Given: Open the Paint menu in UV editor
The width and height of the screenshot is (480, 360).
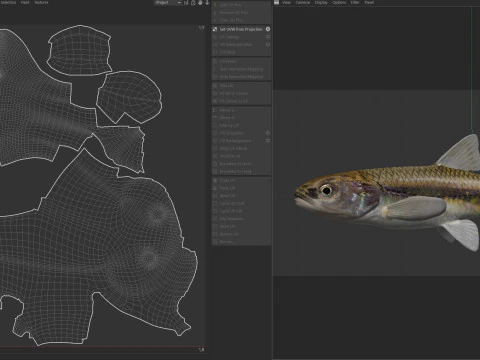Looking at the screenshot, I should pyautogui.click(x=25, y=2).
